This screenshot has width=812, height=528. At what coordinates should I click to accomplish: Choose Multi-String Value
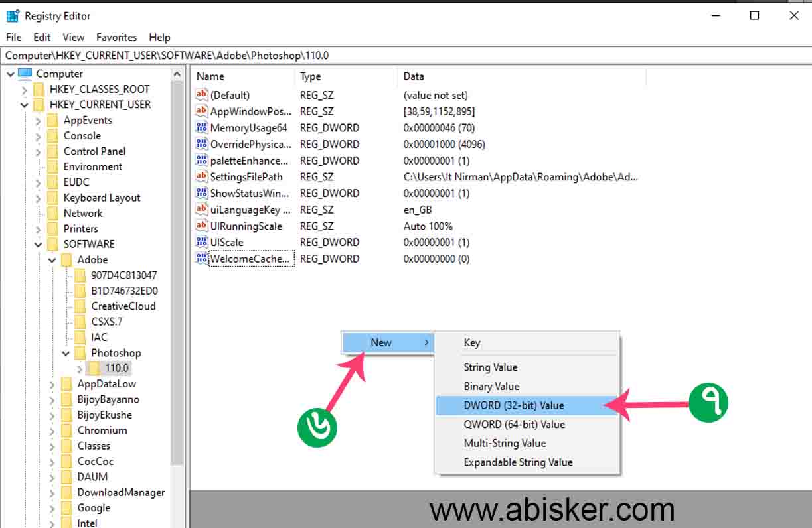(x=527, y=443)
